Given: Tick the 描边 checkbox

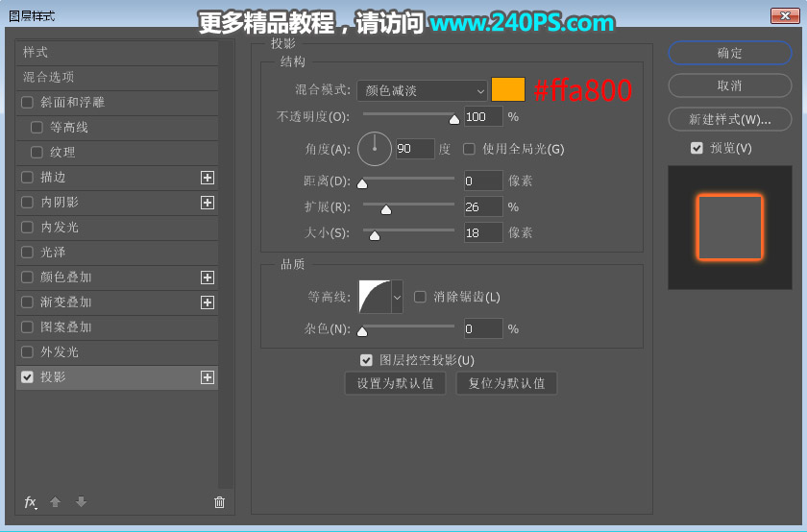Looking at the screenshot, I should [x=27, y=178].
